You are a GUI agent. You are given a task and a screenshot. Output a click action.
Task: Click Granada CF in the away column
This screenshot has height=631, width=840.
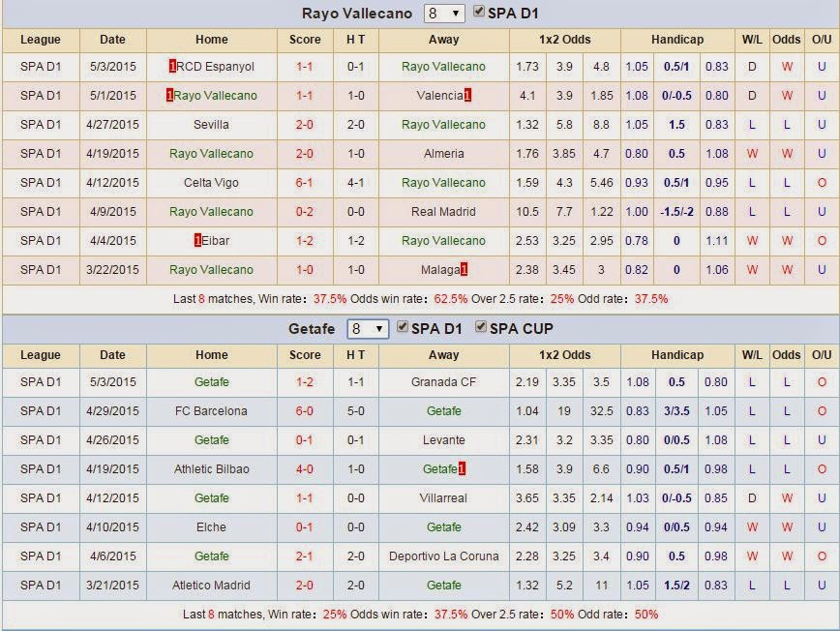pyautogui.click(x=443, y=382)
